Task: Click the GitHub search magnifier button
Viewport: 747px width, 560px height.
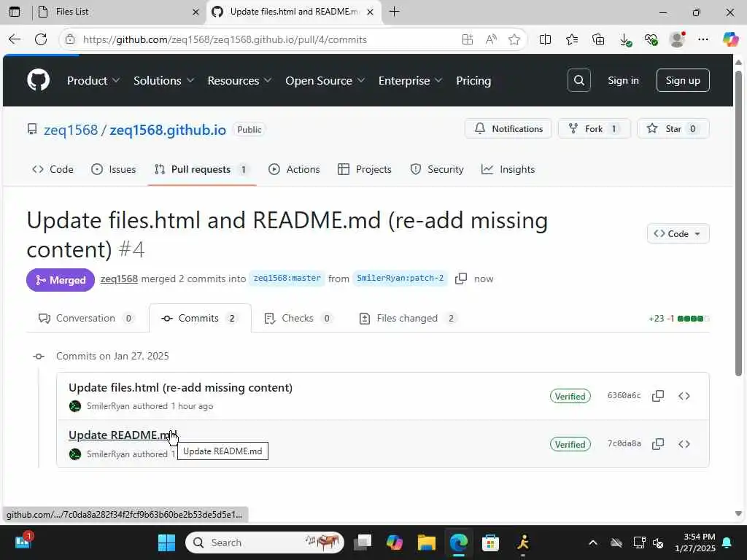Action: (578, 80)
